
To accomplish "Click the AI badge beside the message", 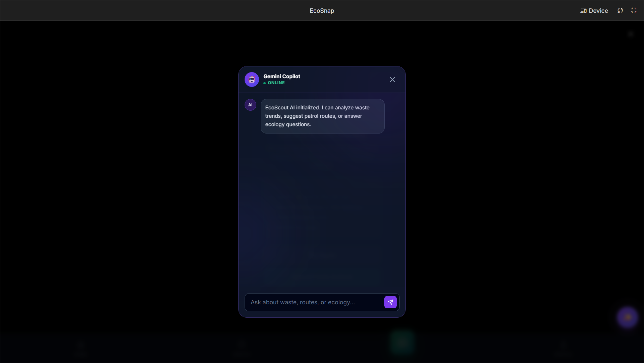I will pyautogui.click(x=250, y=105).
